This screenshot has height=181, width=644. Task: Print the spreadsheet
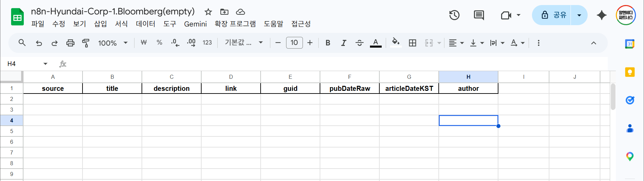(70, 43)
